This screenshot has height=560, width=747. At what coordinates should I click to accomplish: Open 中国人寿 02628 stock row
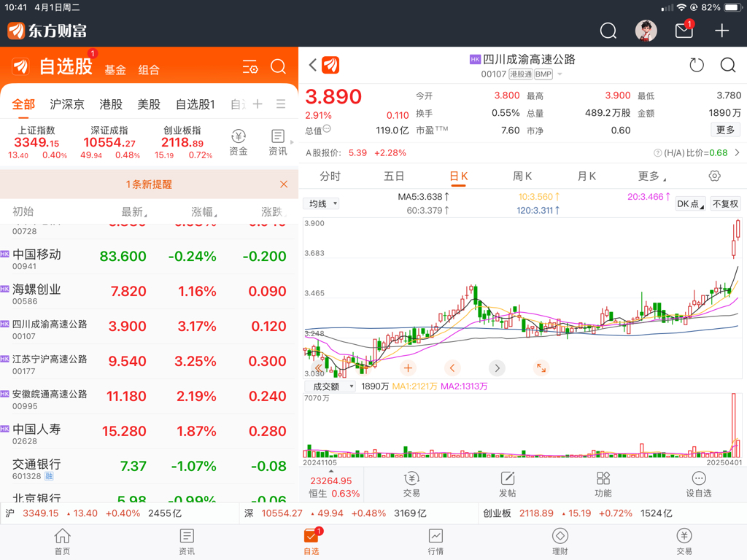point(149,432)
